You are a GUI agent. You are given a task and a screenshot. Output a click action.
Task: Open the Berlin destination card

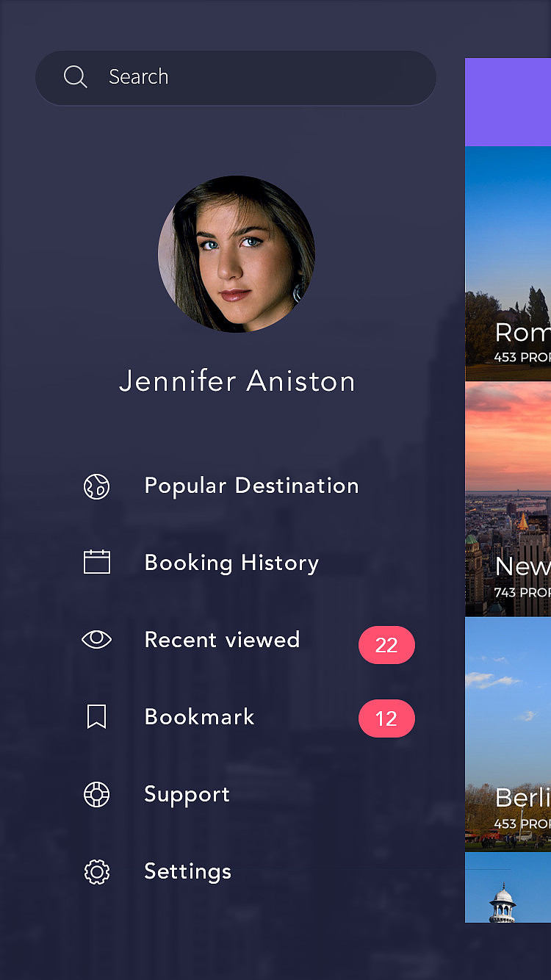508,734
